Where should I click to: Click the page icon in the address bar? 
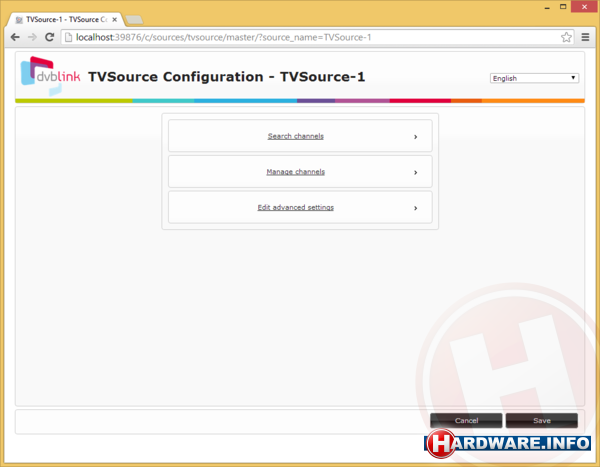pos(68,37)
